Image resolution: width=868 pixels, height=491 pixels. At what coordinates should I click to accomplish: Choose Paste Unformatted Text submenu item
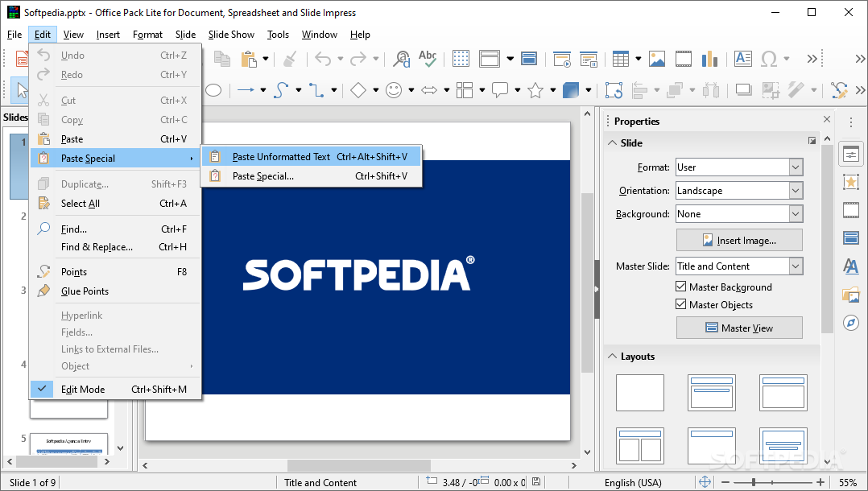[x=312, y=157]
